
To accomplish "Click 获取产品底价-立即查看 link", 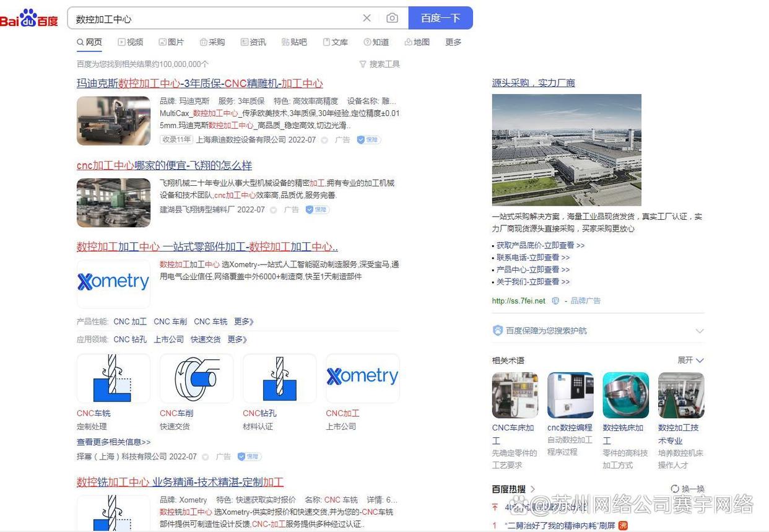I will pos(540,245).
